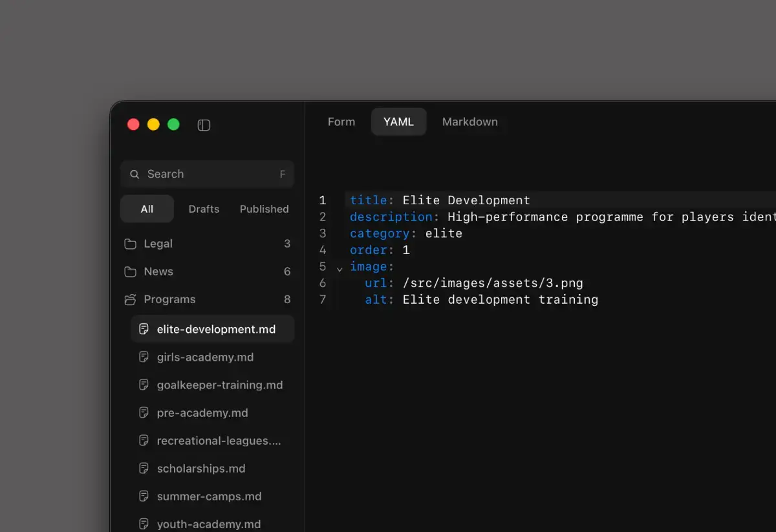776x532 pixels.
Task: Collapse the image block fold chevron
Action: (x=339, y=268)
